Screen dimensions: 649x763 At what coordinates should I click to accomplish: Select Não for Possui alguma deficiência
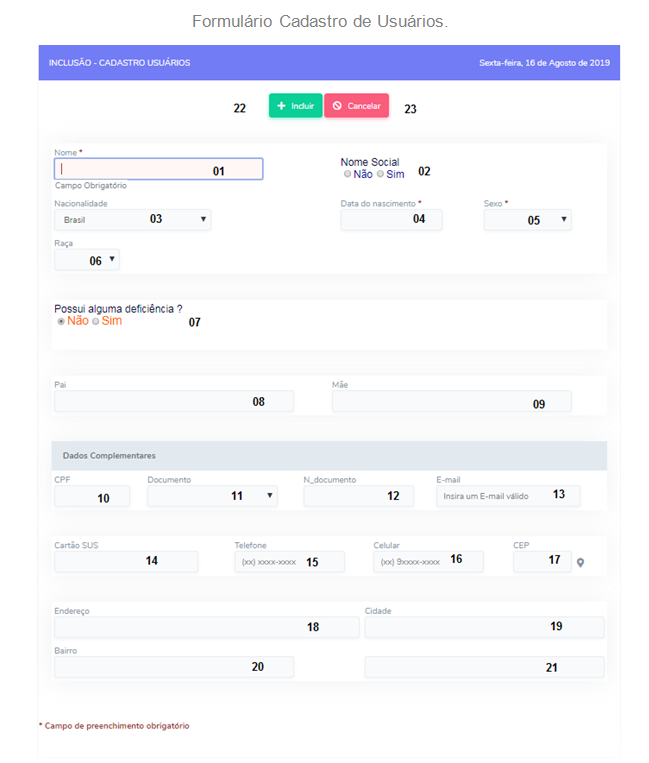[61, 321]
